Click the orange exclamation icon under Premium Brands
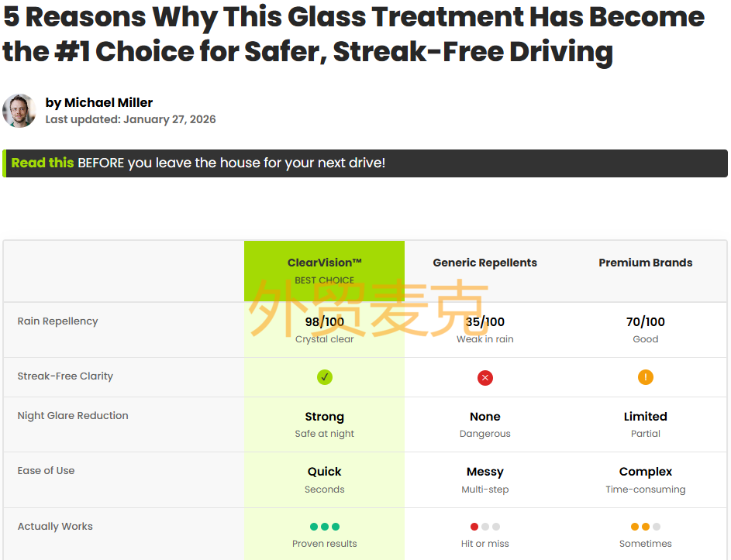The height and width of the screenshot is (560, 731). pos(646,377)
